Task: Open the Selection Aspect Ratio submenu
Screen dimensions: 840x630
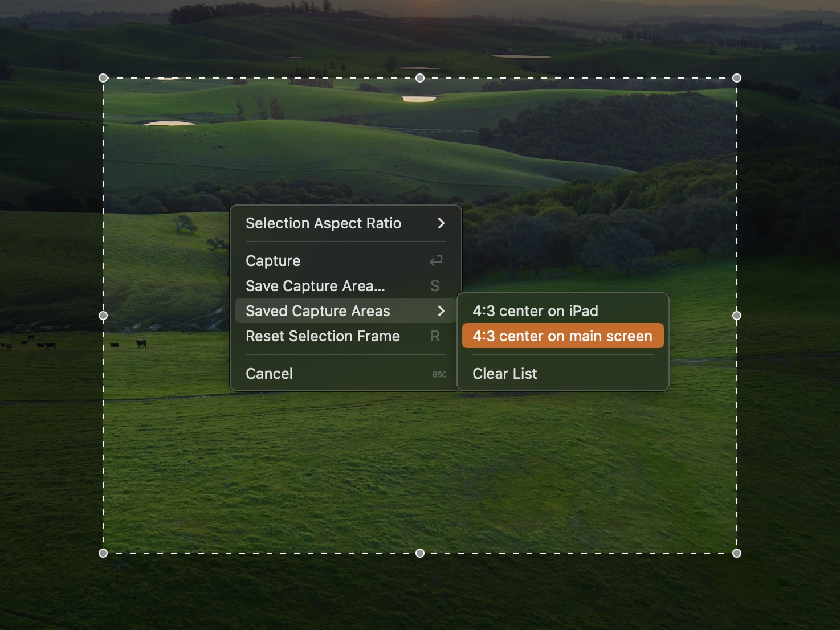Action: pyautogui.click(x=345, y=223)
